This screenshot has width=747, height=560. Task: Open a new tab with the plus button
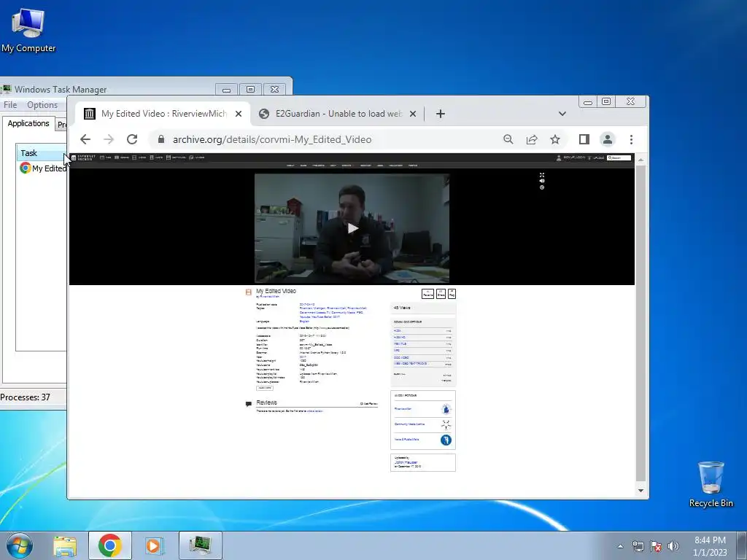pyautogui.click(x=440, y=114)
